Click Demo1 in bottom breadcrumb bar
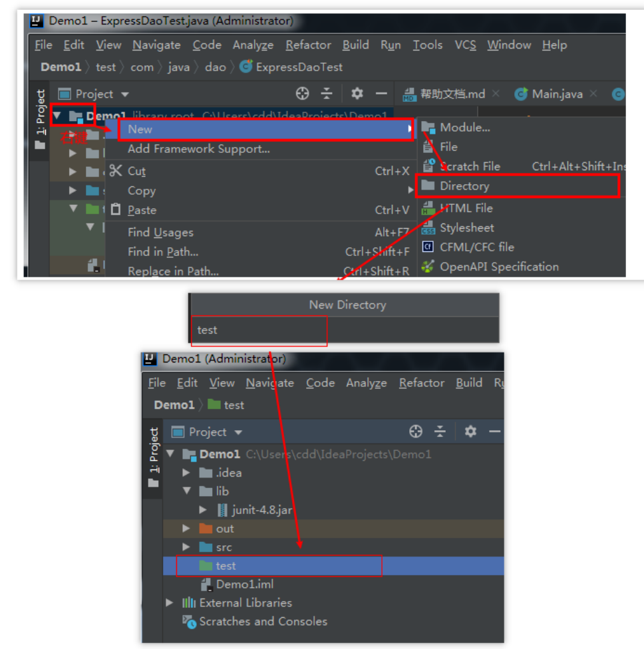This screenshot has width=644, height=649. pos(174,405)
